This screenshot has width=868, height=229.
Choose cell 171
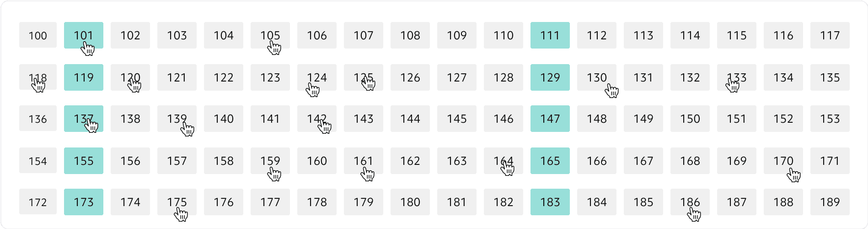click(x=830, y=161)
